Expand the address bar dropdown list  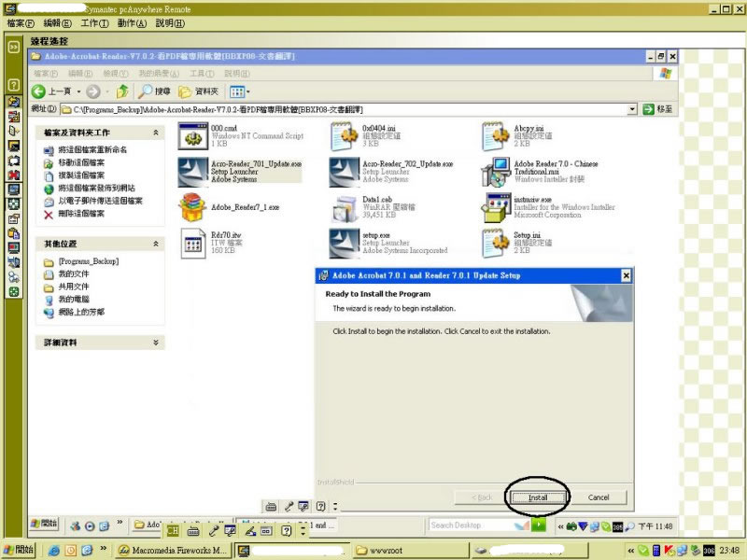[x=632, y=109]
